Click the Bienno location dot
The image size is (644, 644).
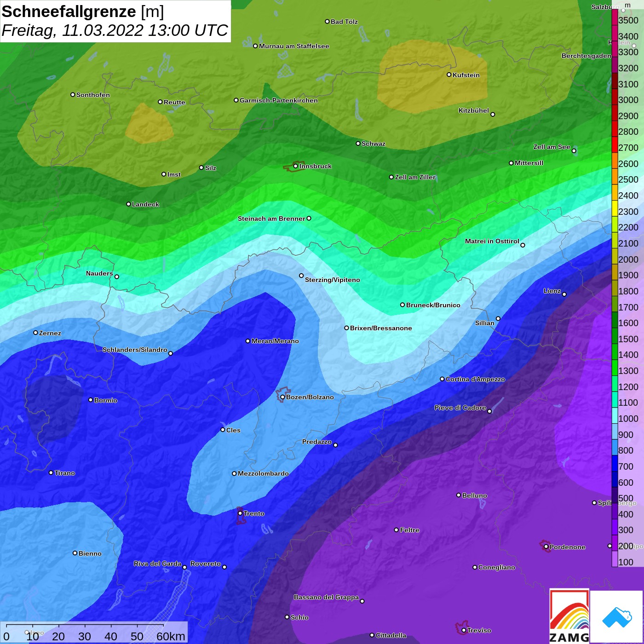pos(75,553)
